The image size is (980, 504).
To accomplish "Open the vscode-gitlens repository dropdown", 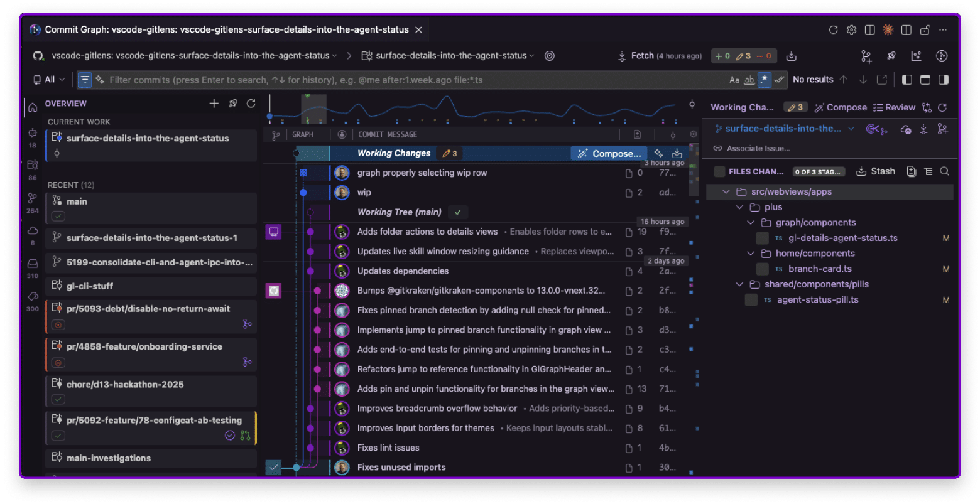I will [x=195, y=56].
